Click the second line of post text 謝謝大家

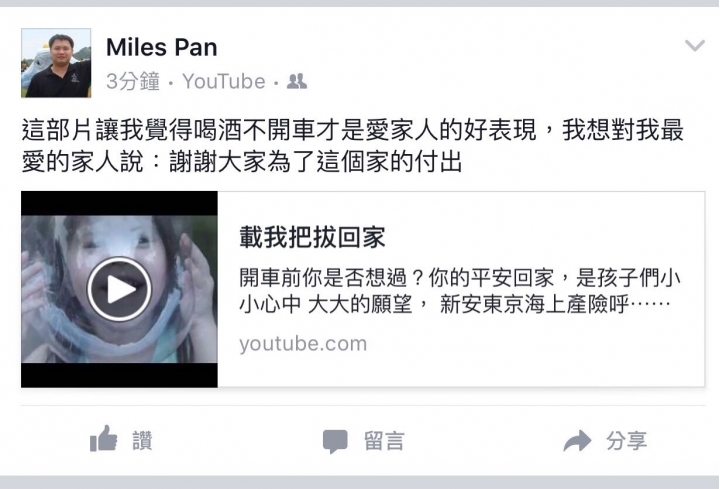coord(242,162)
